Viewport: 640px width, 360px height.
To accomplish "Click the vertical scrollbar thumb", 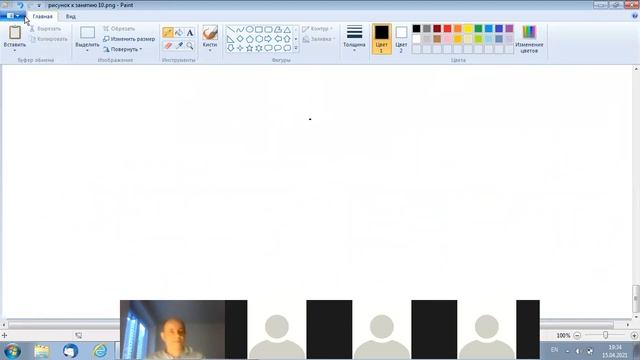I will 636,299.
